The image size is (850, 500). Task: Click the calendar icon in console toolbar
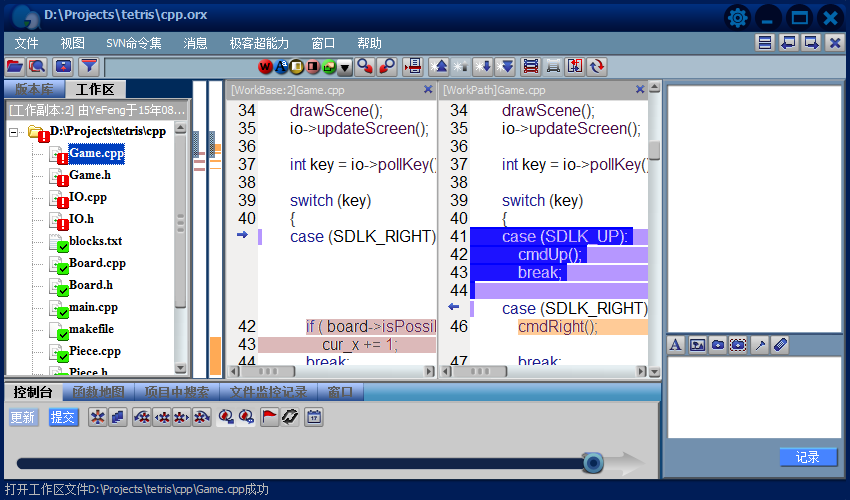tap(314, 417)
